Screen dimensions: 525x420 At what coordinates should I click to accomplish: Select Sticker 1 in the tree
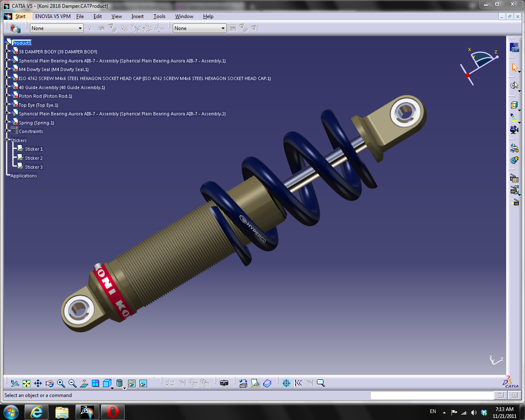(x=34, y=149)
